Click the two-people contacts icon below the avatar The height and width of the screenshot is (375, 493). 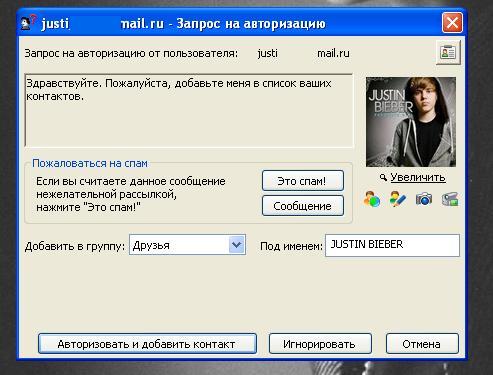click(372, 199)
